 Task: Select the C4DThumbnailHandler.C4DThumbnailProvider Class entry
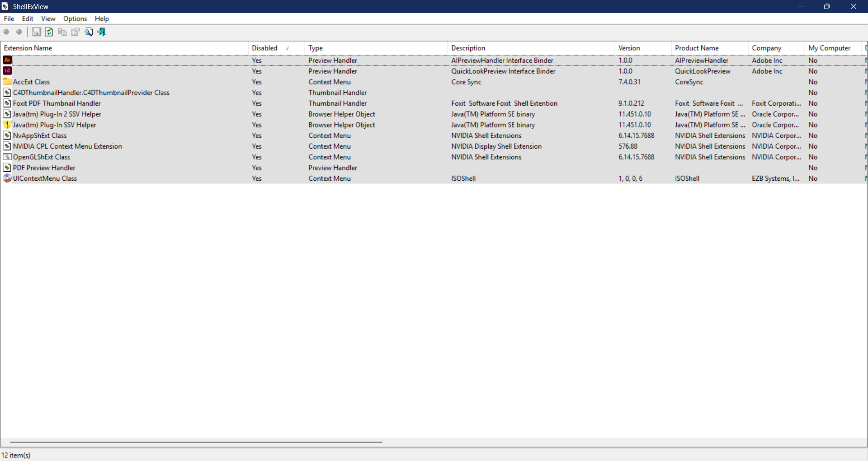pos(91,93)
